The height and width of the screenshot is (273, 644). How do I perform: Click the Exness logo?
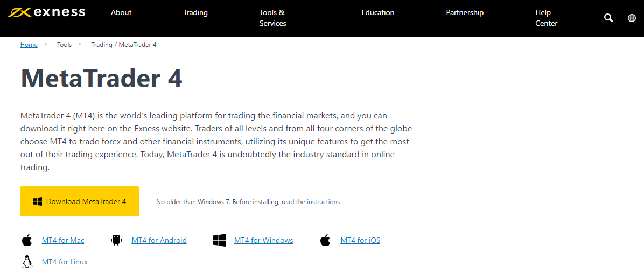(46, 12)
